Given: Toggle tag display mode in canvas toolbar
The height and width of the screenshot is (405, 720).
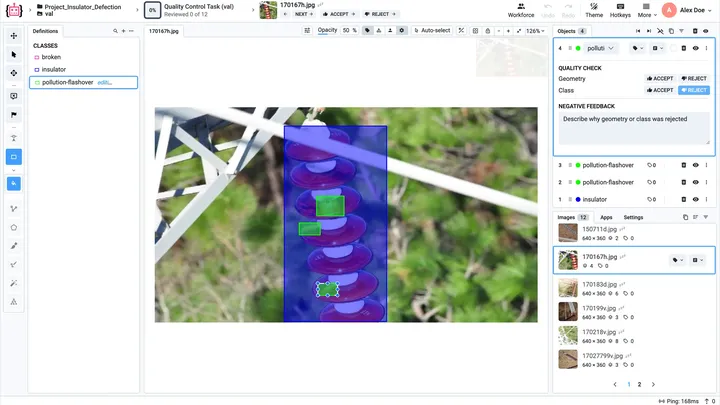Looking at the screenshot, I should (367, 30).
